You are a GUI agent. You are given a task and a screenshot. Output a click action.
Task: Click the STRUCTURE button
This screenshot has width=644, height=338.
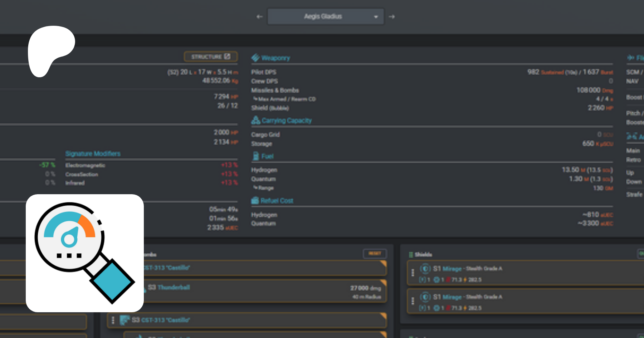point(210,57)
